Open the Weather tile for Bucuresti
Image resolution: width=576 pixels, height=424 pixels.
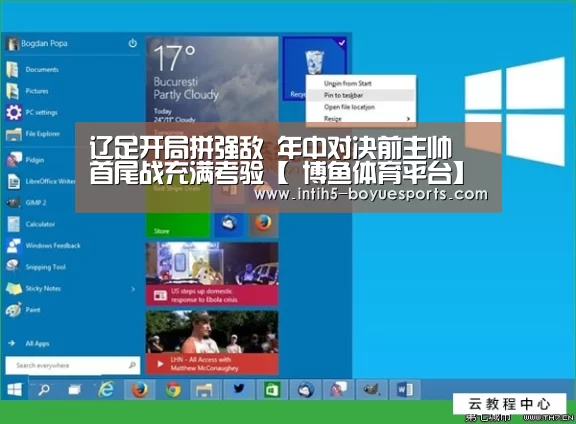pos(212,79)
